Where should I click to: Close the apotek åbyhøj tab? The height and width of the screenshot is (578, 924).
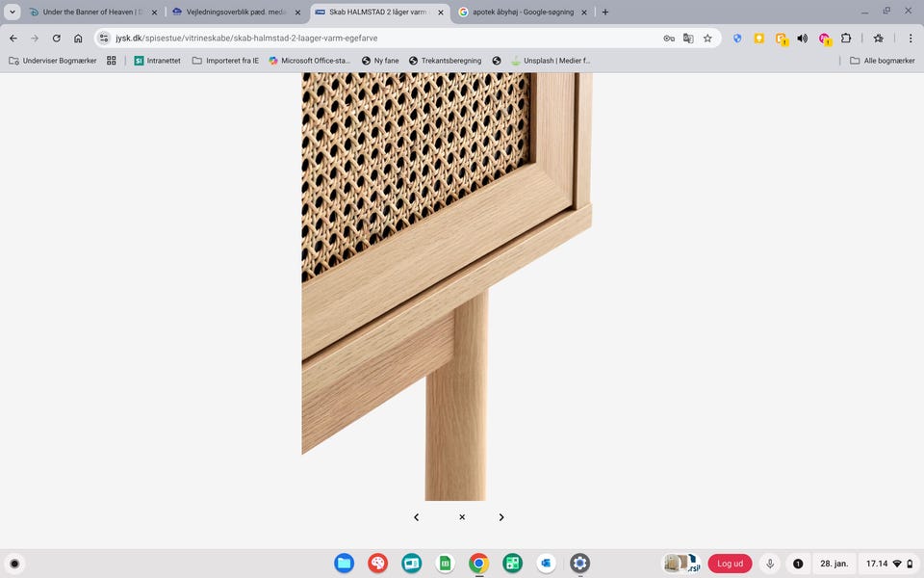[x=584, y=12]
